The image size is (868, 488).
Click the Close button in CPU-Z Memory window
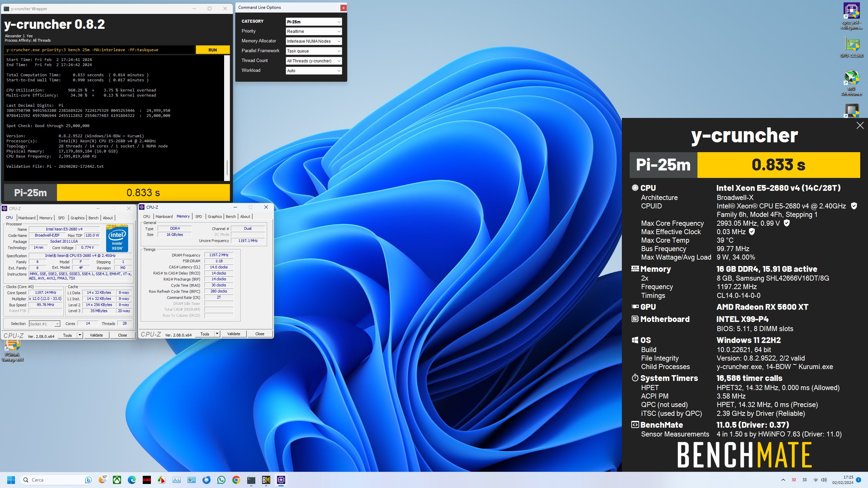(x=260, y=334)
